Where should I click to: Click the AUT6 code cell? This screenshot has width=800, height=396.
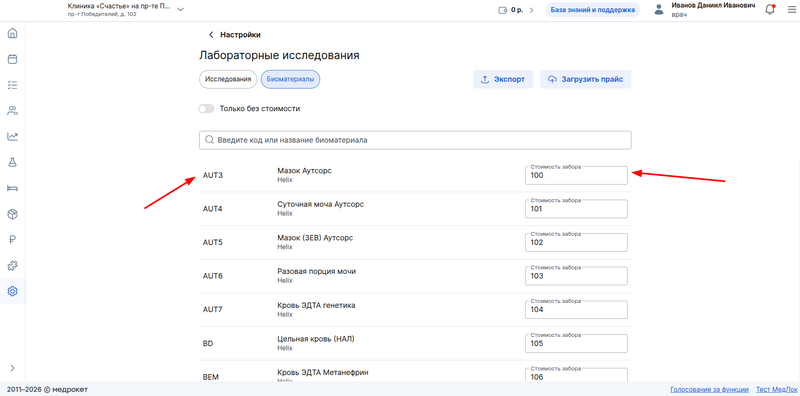(213, 276)
